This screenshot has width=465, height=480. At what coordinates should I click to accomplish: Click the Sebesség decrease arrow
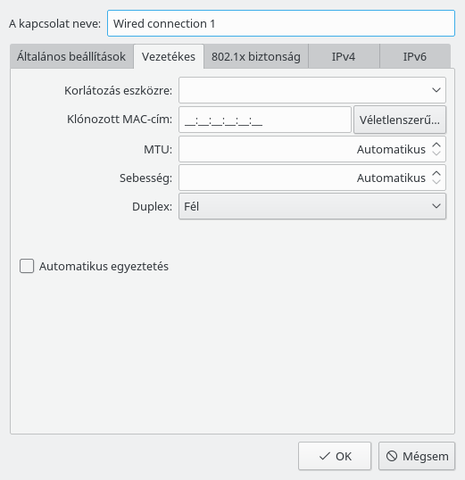[x=436, y=182]
